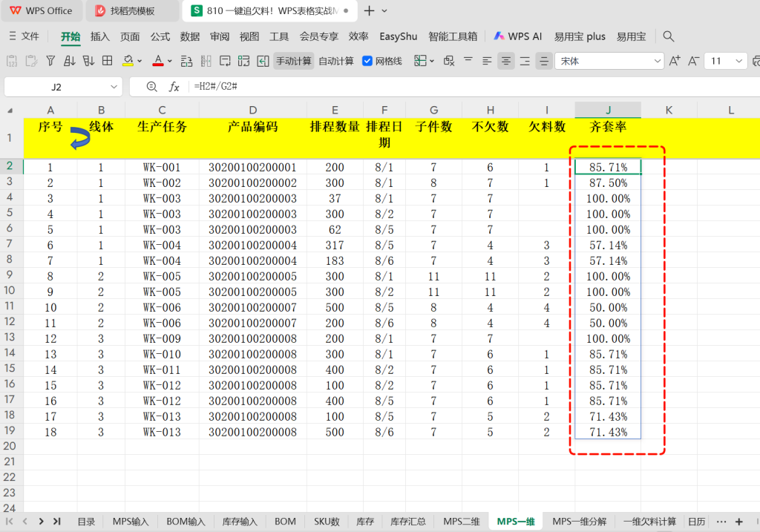This screenshot has height=532, width=760.
Task: Click the select-all corner triangle
Action: tap(10, 111)
